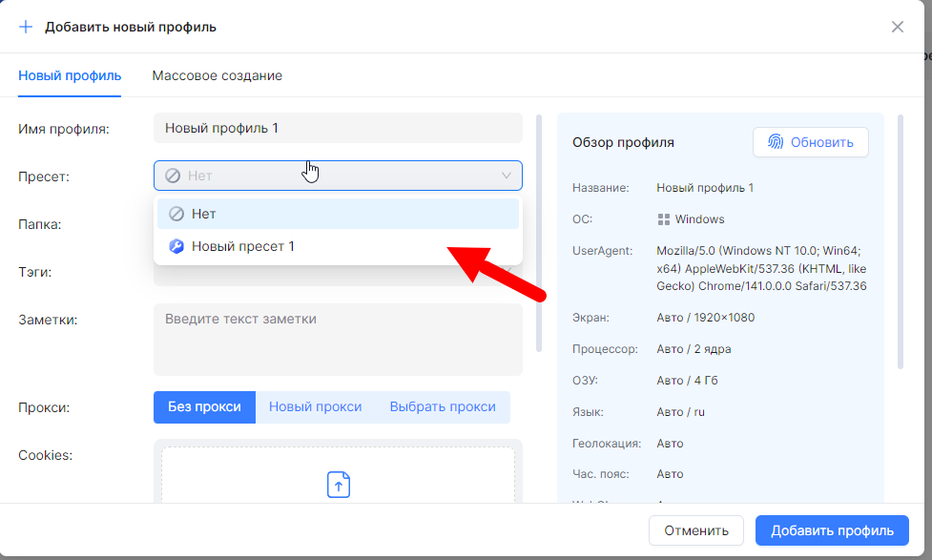Focus the Заметки notes text area
Viewport: 932px width, 560px height.
338,340
